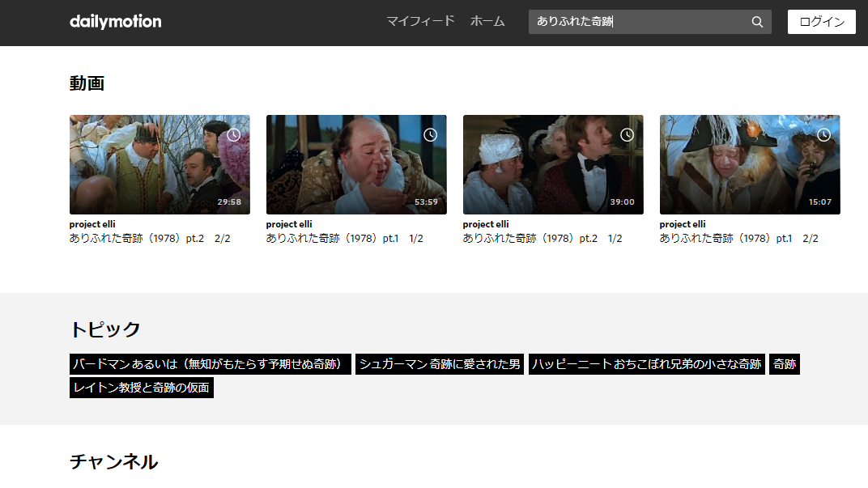Image resolution: width=868 pixels, height=488 pixels.
Task: Click project elli channel under 39:00 video
Action: [x=486, y=224]
